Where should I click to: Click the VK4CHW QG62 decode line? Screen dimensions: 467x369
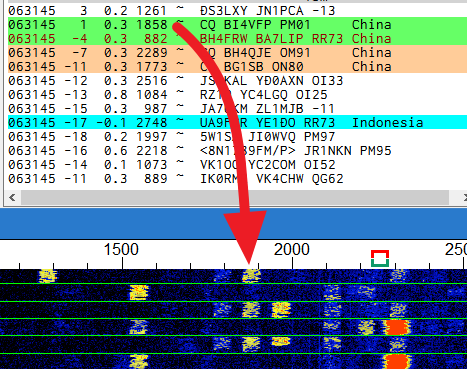tap(237, 179)
